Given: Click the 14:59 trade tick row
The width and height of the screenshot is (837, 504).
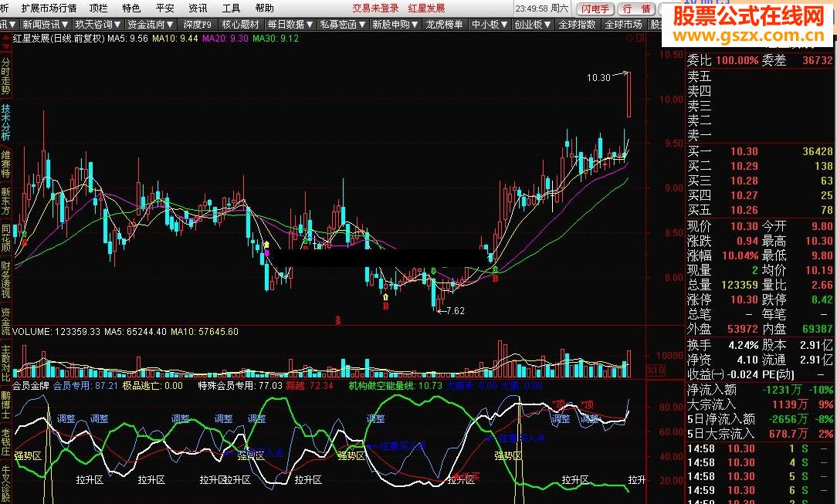Looking at the screenshot, I should point(760,490).
